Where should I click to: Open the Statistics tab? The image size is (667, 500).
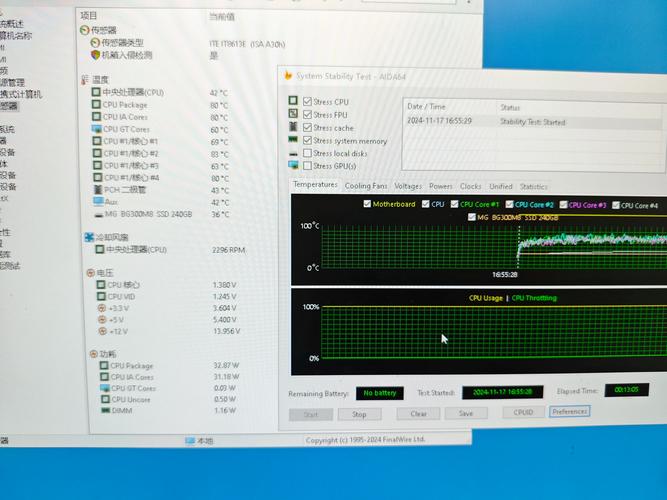(x=533, y=186)
